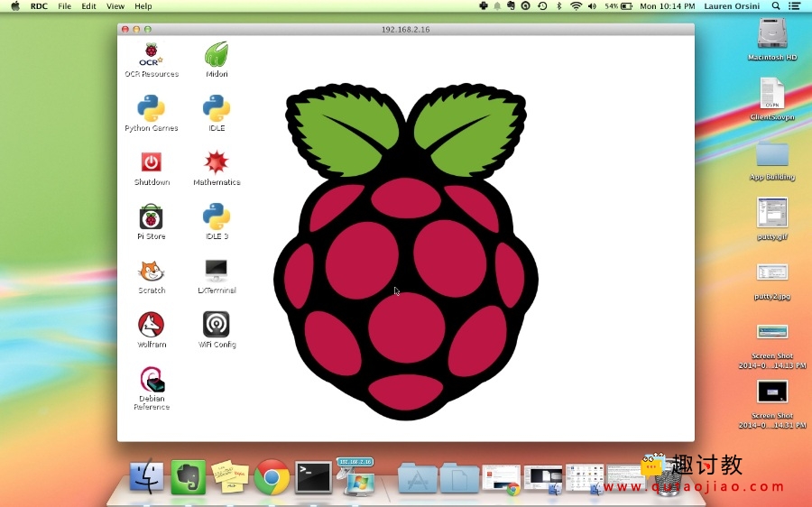Open the Documents folder in Dock
This screenshot has height=507, width=812.
point(459,477)
